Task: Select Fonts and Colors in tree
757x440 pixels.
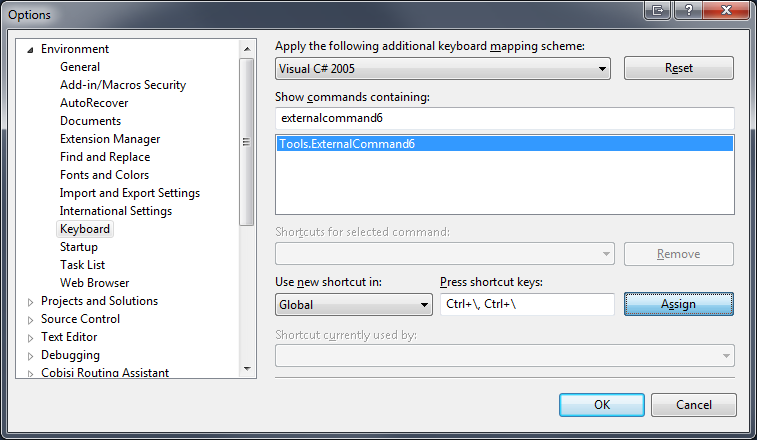Action: [x=104, y=175]
